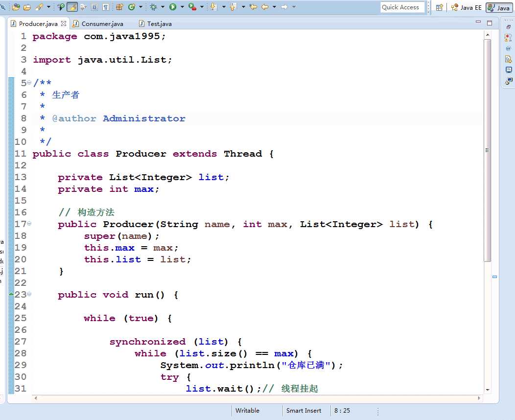Click the blue overview ruler marker
The width and height of the screenshot is (515, 420).
coord(494,277)
